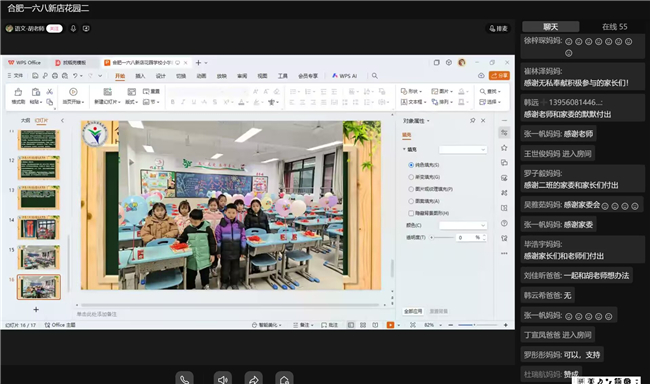Click the orange slideshow button in status bar
Viewport: 650px width, 384px height.
(x=390, y=325)
